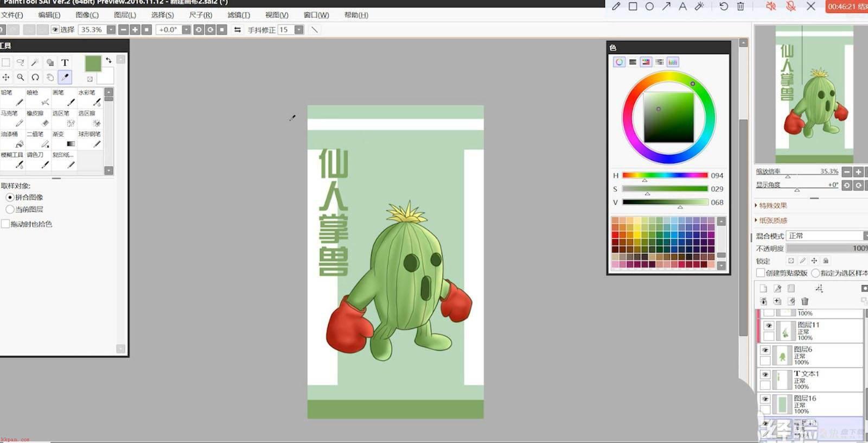The width and height of the screenshot is (868, 443).
Task: Open the 手抖修正 stabilizer dropdown
Action: click(298, 30)
